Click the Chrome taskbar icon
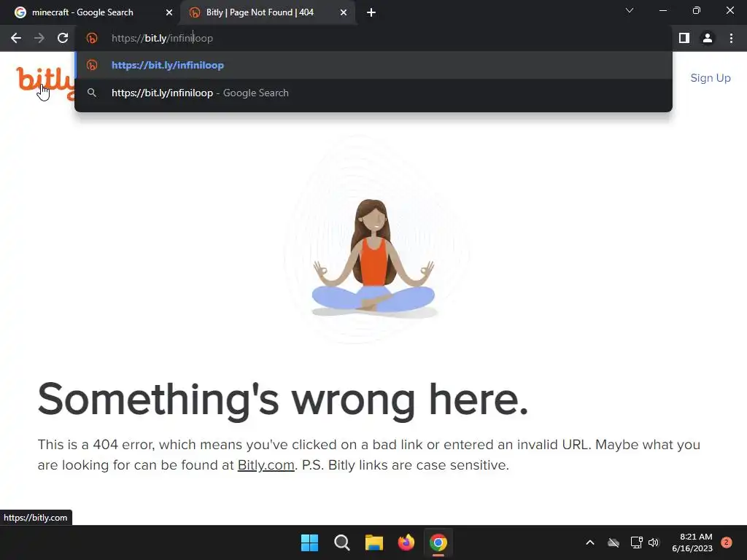 coord(438,542)
